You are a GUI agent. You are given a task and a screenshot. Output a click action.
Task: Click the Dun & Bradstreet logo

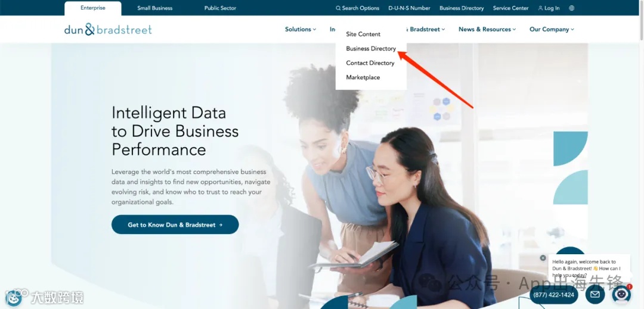pos(108,29)
